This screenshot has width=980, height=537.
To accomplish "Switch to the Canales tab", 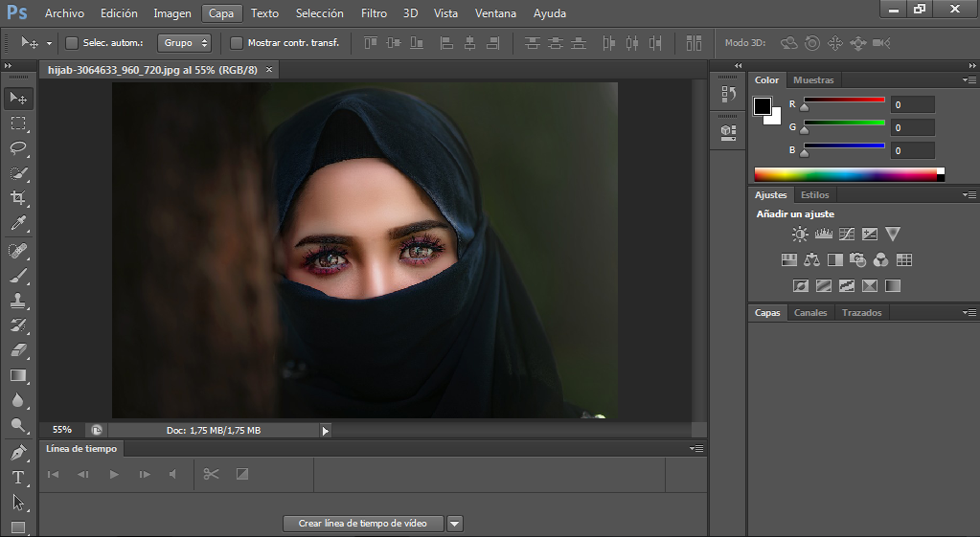I will [x=810, y=313].
